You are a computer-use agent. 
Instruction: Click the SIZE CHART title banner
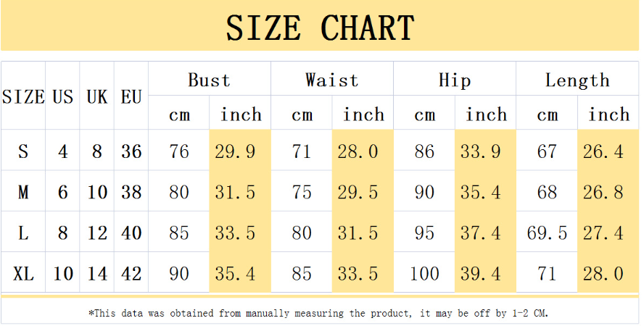click(320, 27)
